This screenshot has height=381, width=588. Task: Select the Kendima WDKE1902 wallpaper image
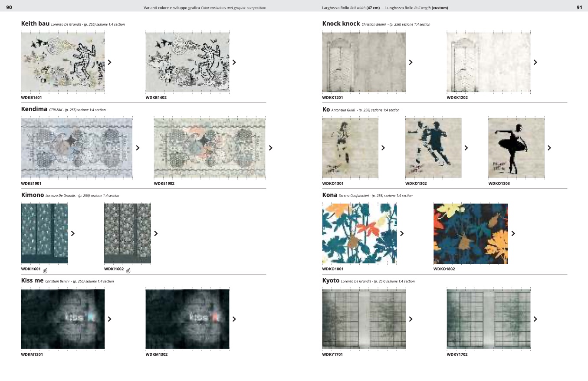(209, 148)
